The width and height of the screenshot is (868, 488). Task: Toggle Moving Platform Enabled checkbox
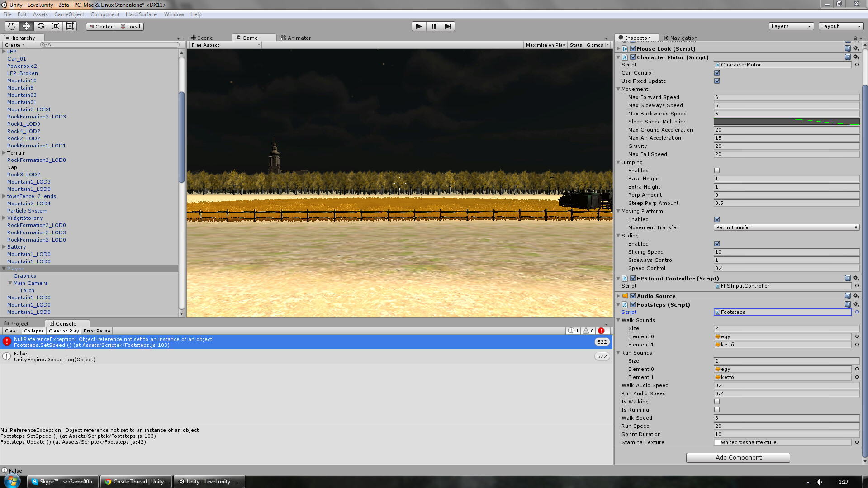coord(717,219)
